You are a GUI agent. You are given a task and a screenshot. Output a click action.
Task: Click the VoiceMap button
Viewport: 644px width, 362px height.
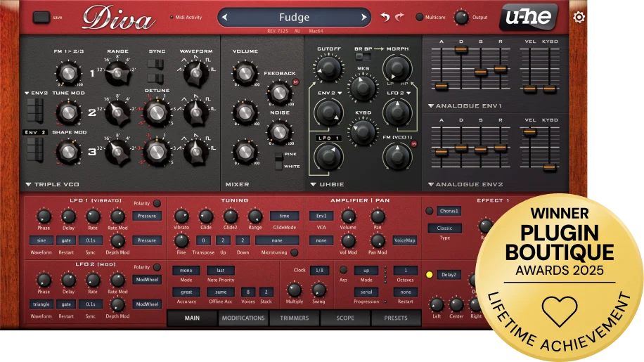[x=404, y=240]
